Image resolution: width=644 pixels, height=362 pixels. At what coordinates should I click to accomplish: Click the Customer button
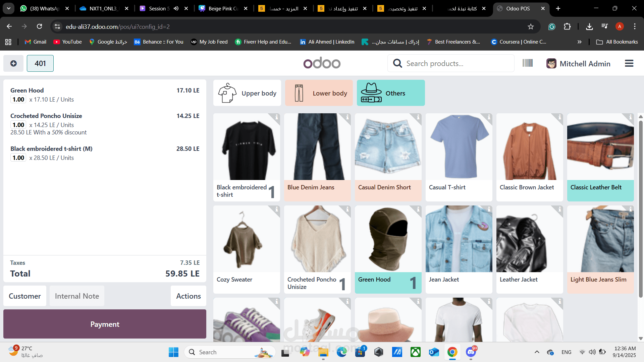point(25,296)
